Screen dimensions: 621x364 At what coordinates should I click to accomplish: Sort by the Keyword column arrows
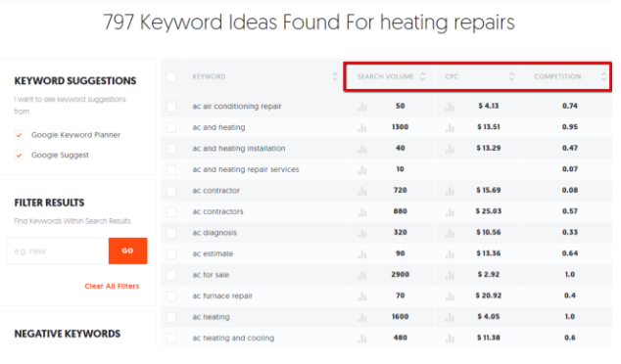pos(335,76)
